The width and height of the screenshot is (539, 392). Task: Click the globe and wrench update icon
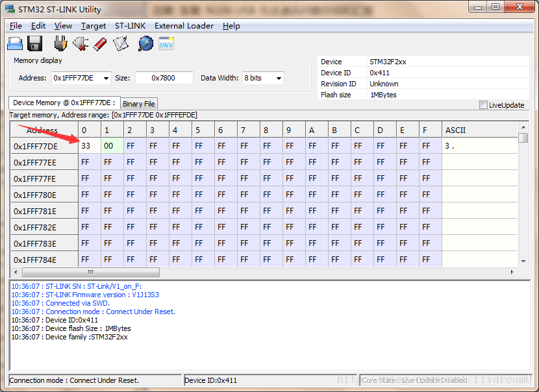(145, 43)
